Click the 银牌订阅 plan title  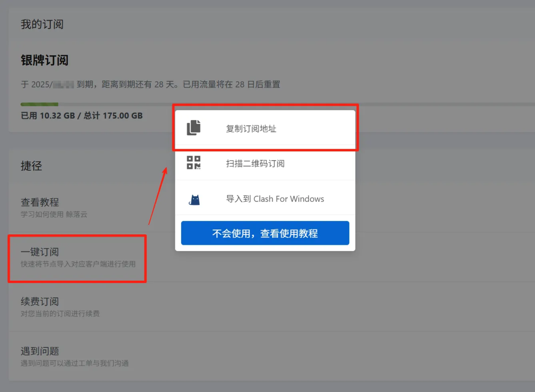(45, 60)
